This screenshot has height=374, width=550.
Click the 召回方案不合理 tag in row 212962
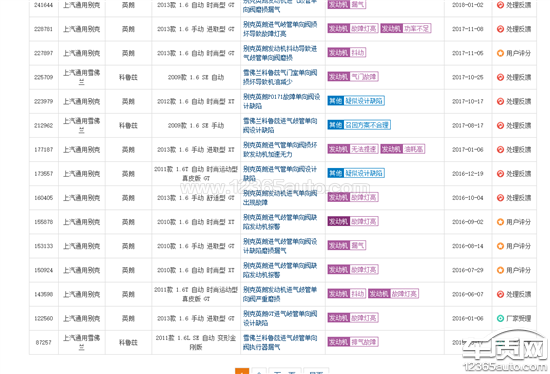pyautogui.click(x=359, y=125)
